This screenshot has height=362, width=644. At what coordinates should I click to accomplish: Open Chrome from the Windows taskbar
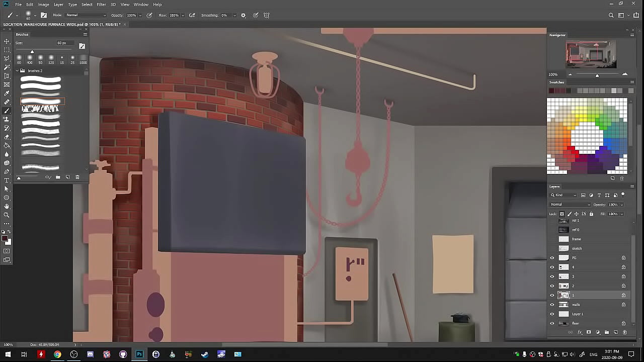click(57, 354)
